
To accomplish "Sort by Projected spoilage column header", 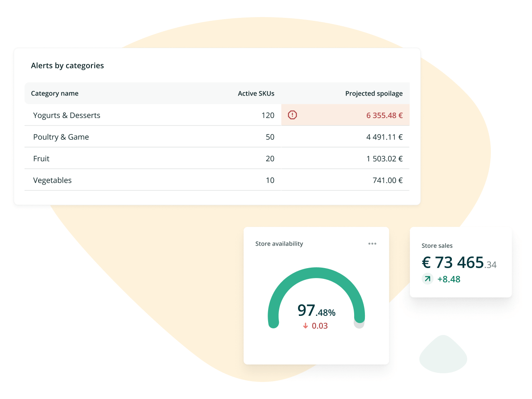I will (374, 94).
